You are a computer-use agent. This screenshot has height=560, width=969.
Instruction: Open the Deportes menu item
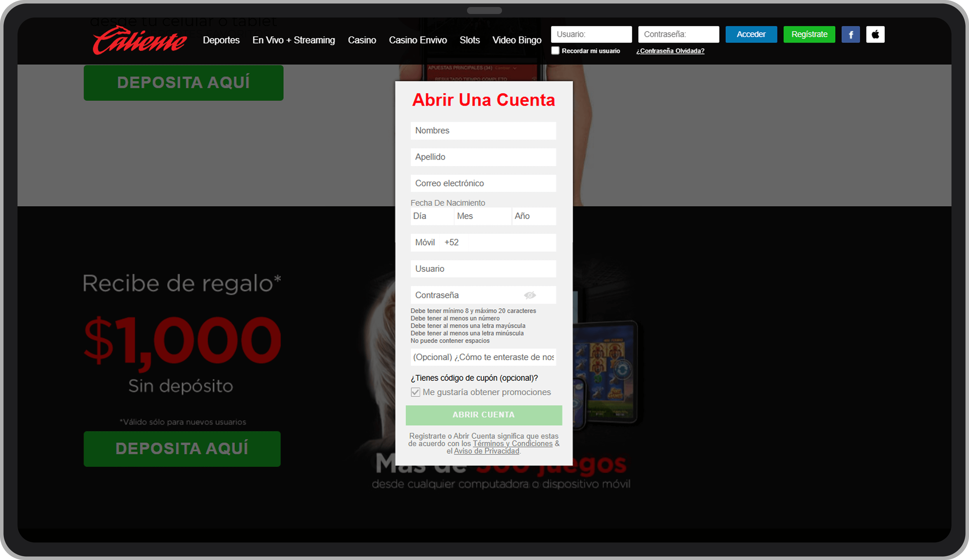point(221,40)
